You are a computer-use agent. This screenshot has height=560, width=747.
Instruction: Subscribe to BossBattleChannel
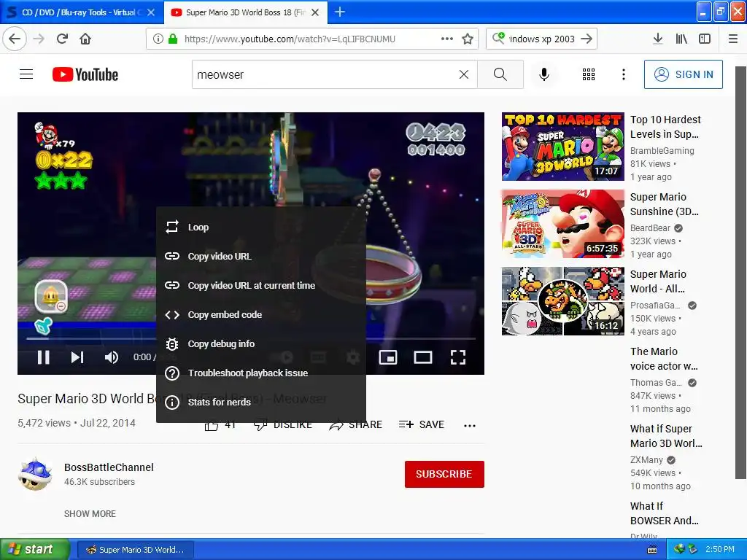coord(444,474)
